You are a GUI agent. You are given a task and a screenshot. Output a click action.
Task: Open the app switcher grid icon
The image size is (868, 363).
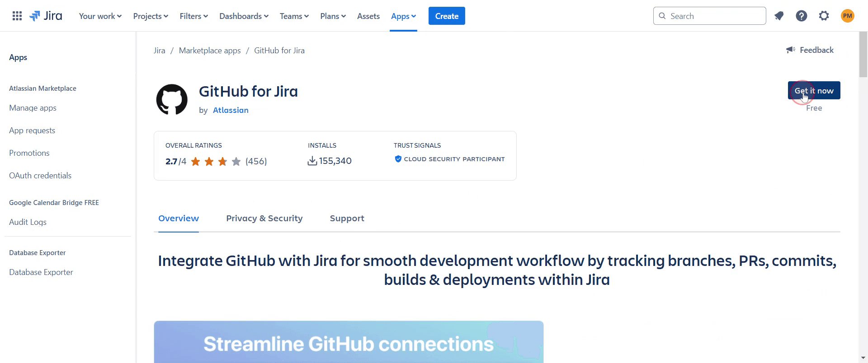coord(17,16)
